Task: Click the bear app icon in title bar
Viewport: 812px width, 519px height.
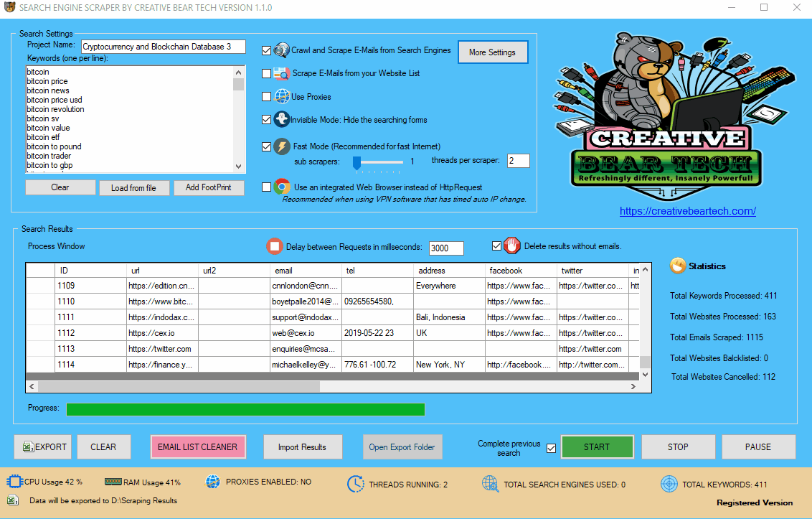Action: coord(9,7)
